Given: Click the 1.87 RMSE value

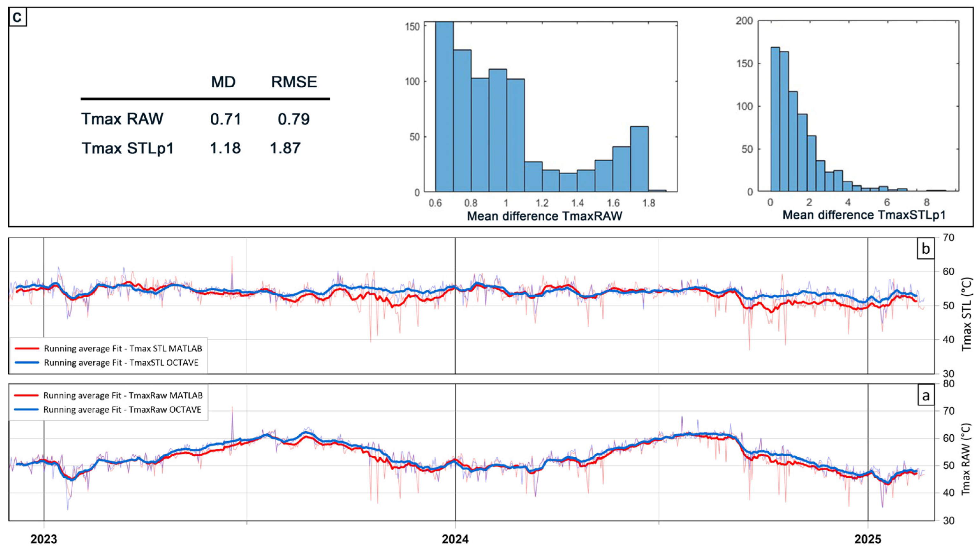Looking at the screenshot, I should (x=285, y=148).
